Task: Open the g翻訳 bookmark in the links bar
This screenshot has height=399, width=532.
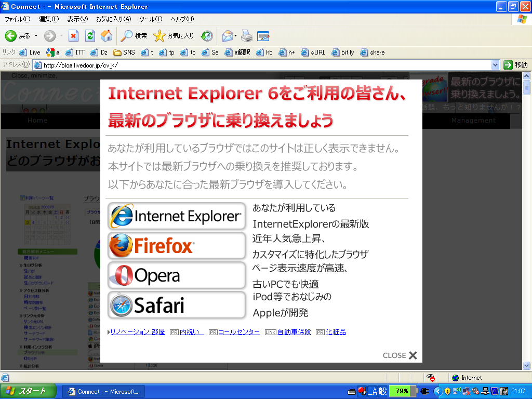Action: (237, 52)
